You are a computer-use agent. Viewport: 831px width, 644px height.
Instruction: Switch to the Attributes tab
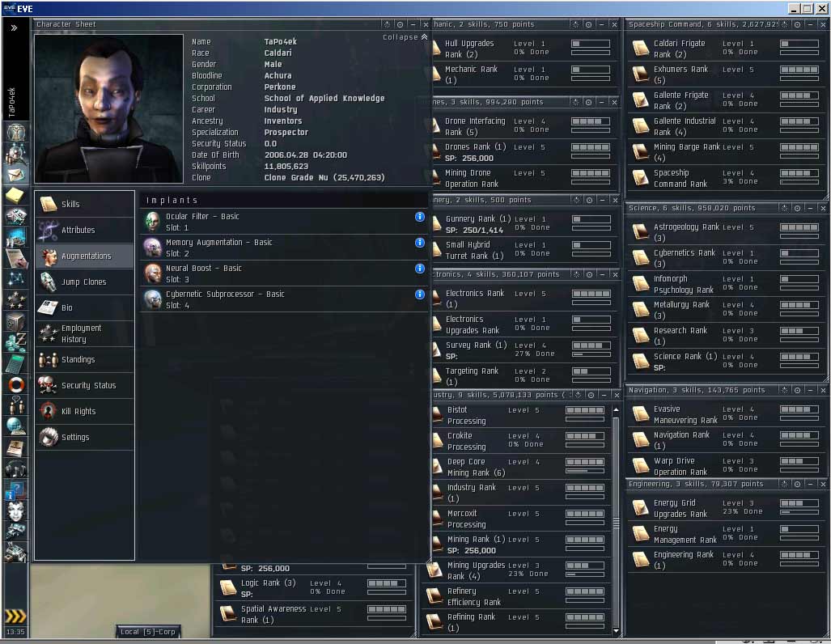(85, 230)
